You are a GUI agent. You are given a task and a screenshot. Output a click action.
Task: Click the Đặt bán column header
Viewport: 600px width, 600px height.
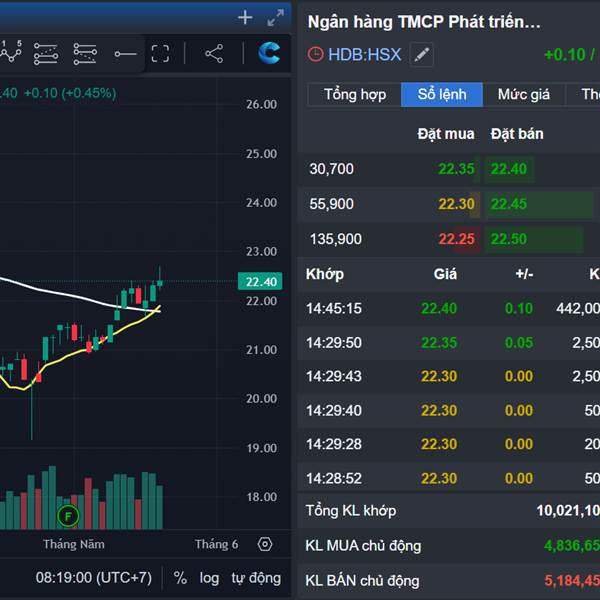[517, 134]
